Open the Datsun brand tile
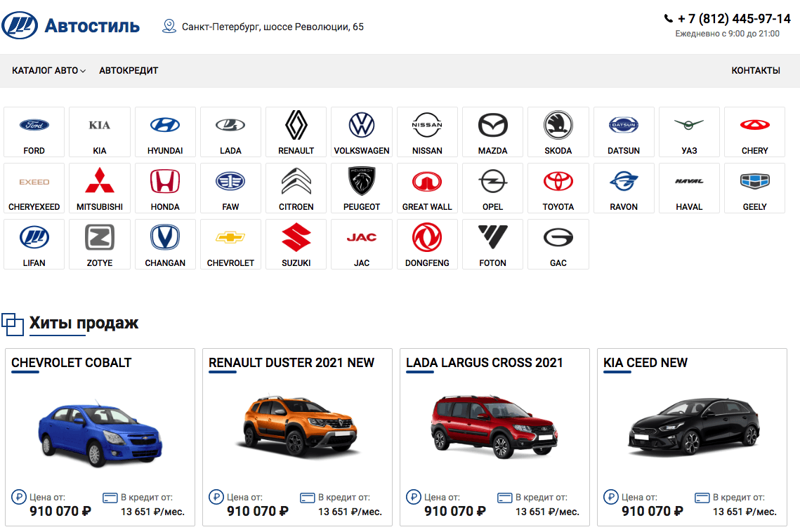 click(x=624, y=132)
